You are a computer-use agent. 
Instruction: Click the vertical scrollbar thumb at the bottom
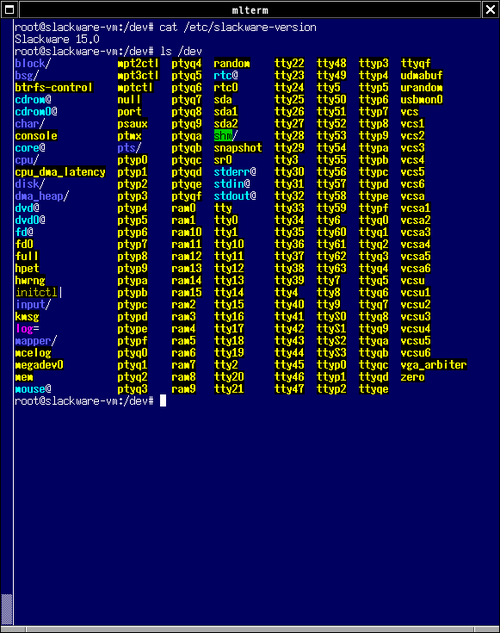click(x=6, y=609)
